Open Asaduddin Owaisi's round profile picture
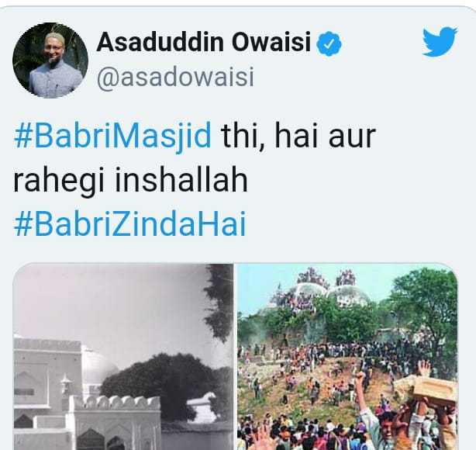Viewport: 476px width, 450px height. pos(50,61)
